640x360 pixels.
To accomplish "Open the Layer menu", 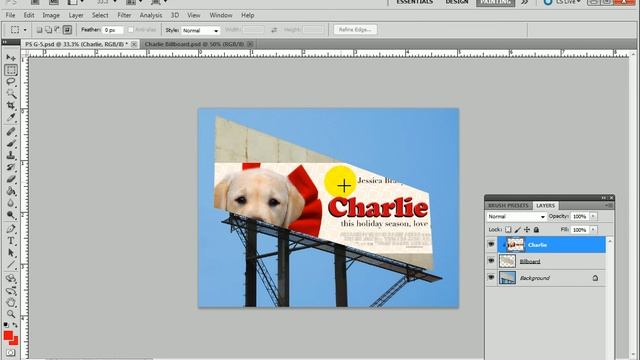I will 76,15.
